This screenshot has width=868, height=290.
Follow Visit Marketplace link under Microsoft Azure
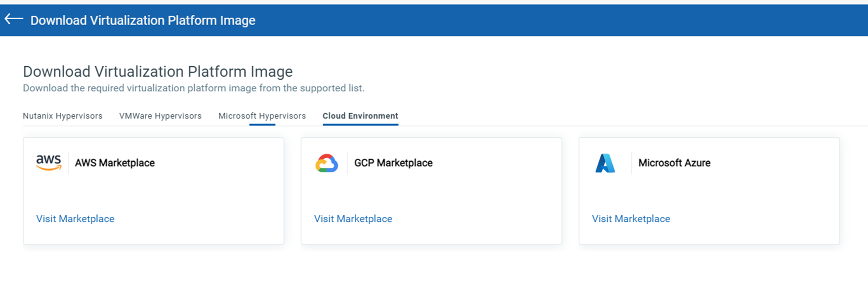pos(631,219)
